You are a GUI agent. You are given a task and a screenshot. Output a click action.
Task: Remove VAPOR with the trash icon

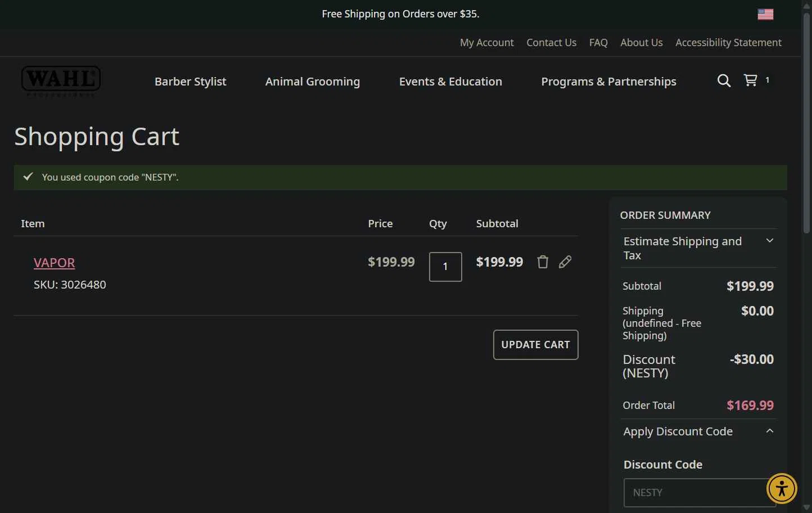tap(543, 262)
